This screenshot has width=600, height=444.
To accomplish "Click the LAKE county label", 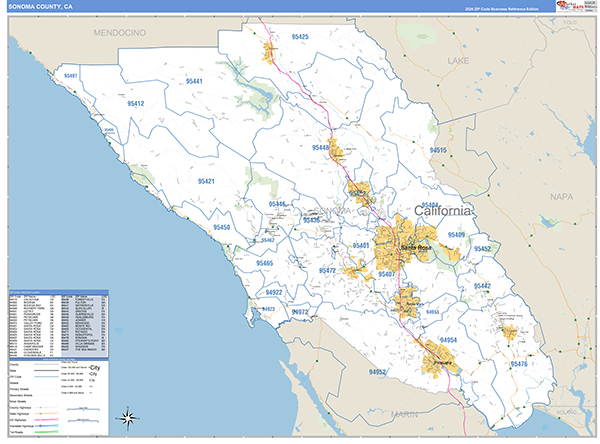I will click(458, 61).
